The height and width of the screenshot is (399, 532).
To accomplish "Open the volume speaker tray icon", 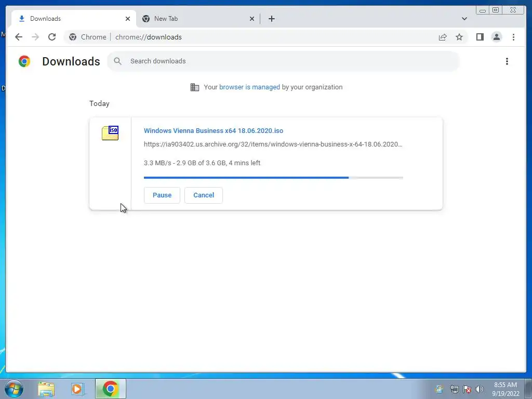I will coord(479,389).
